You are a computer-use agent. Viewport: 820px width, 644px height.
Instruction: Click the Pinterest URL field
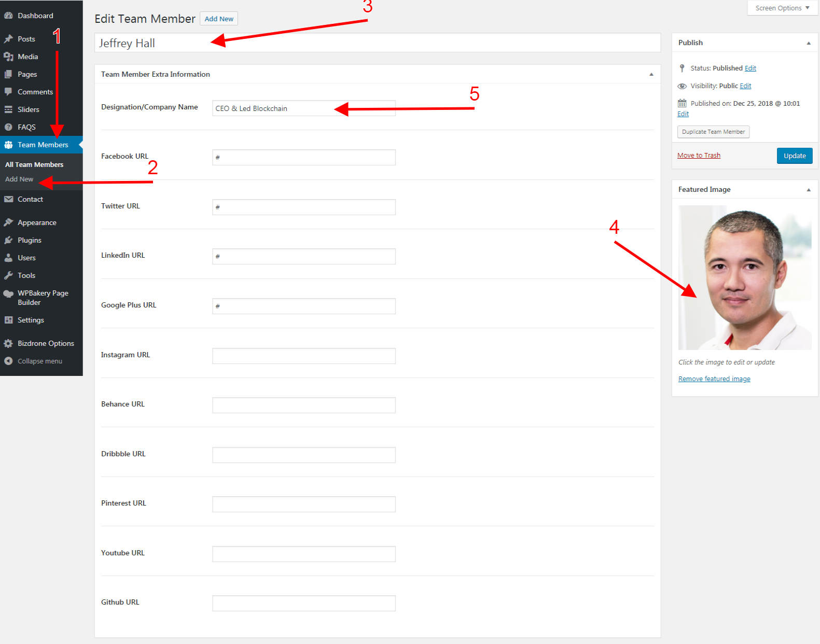304,504
